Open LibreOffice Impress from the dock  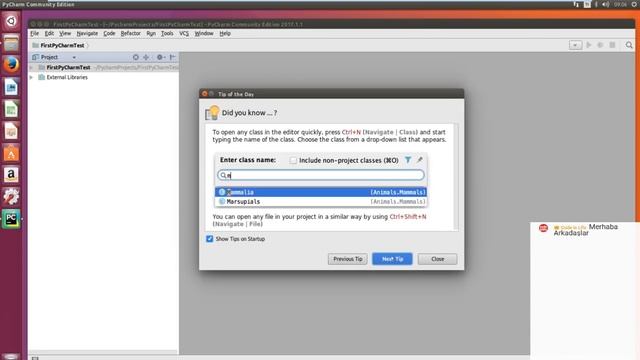click(x=11, y=131)
